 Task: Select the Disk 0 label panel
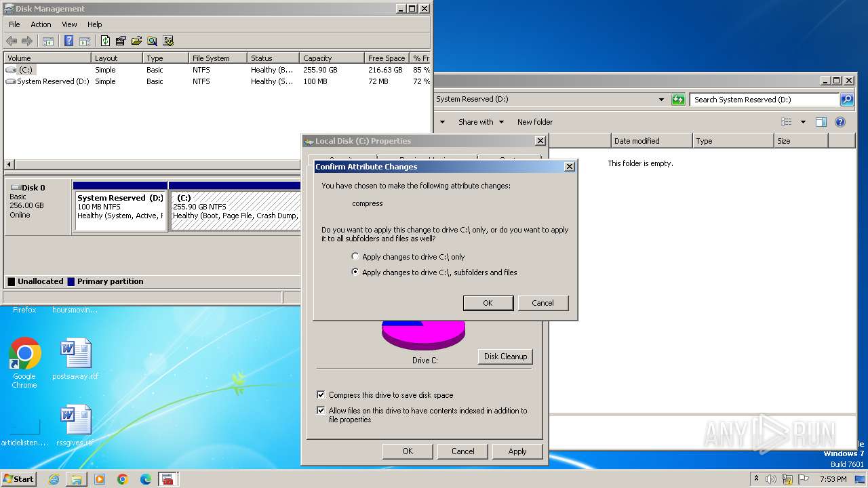(x=38, y=206)
